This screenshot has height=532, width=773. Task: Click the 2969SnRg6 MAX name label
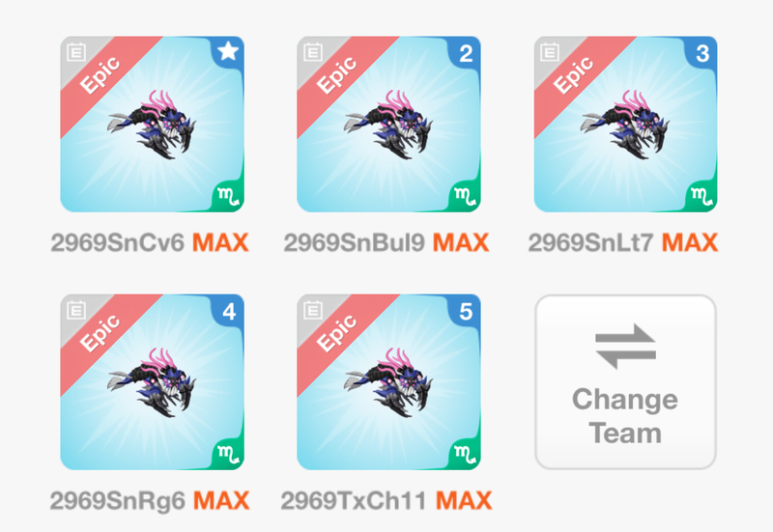click(x=150, y=500)
